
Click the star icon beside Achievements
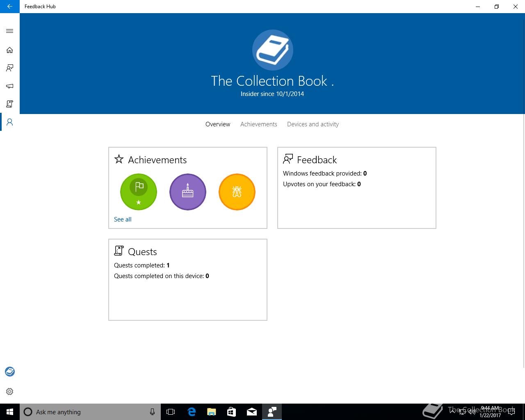(119, 159)
